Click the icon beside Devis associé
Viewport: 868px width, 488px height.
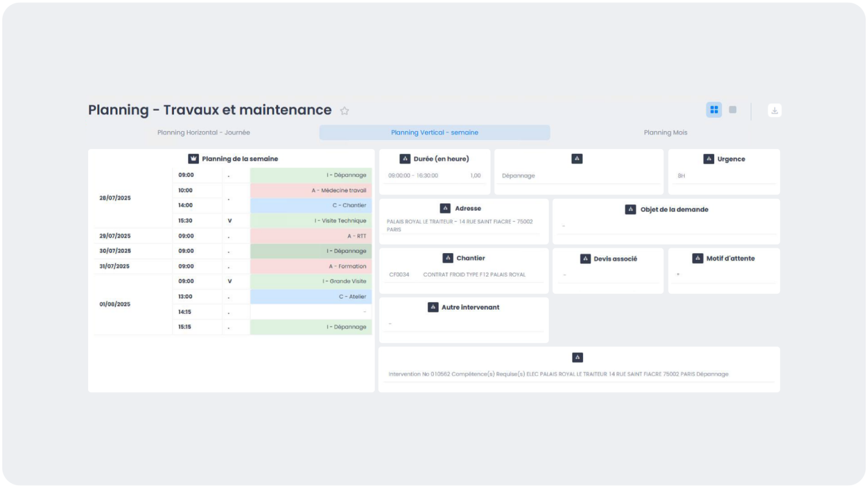(585, 259)
